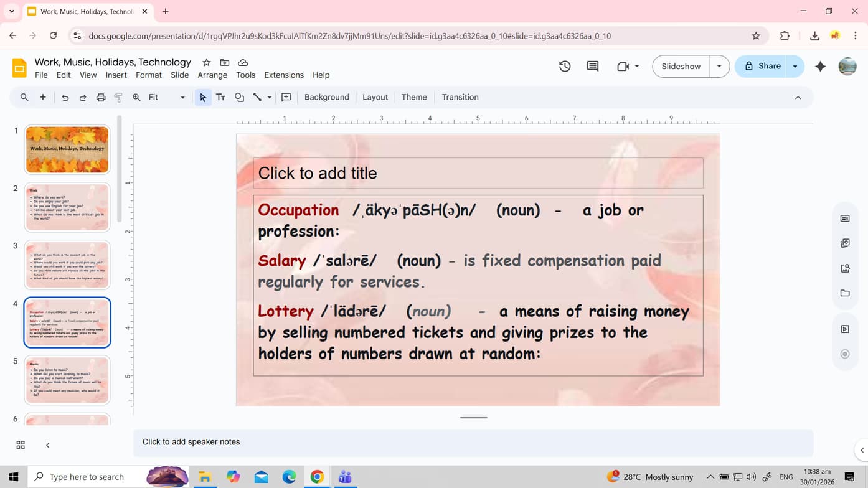The image size is (868, 488).
Task: Click the Undo icon
Action: click(66, 97)
